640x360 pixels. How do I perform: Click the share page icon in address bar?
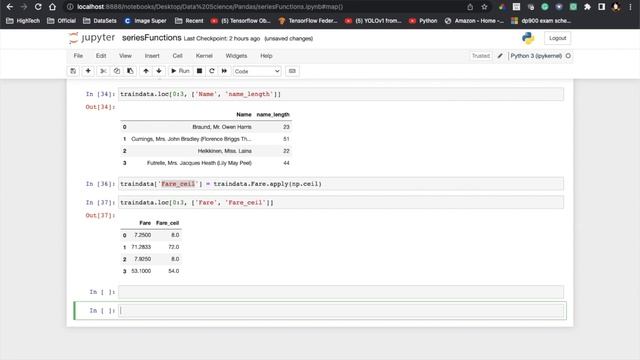[470, 7]
